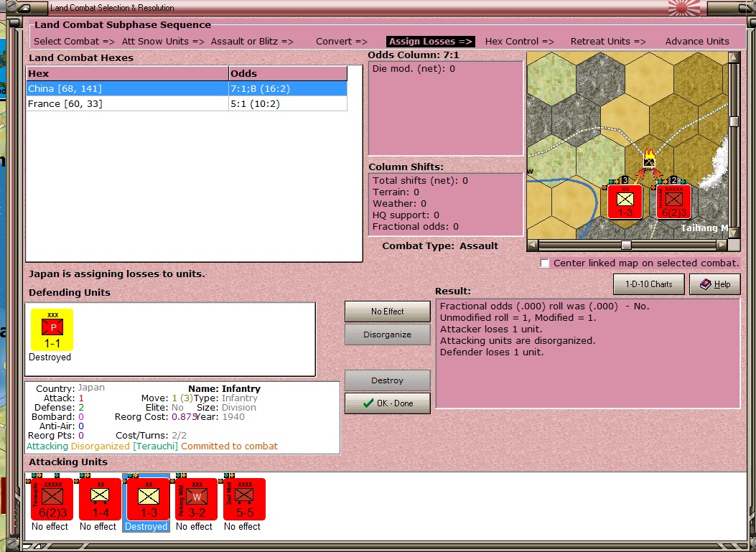Click the burning combat hex marker on map
This screenshot has height=552, width=756.
650,159
